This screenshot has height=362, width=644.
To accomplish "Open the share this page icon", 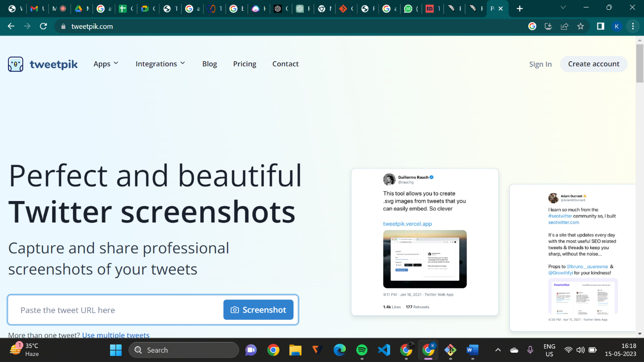I will tap(565, 27).
